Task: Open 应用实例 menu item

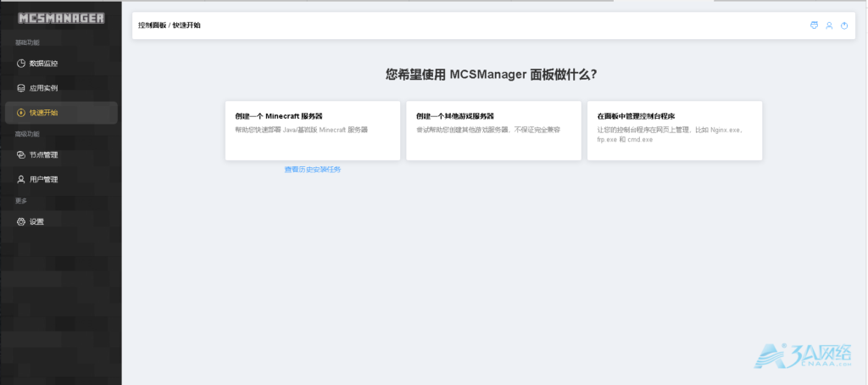Action: (x=61, y=88)
